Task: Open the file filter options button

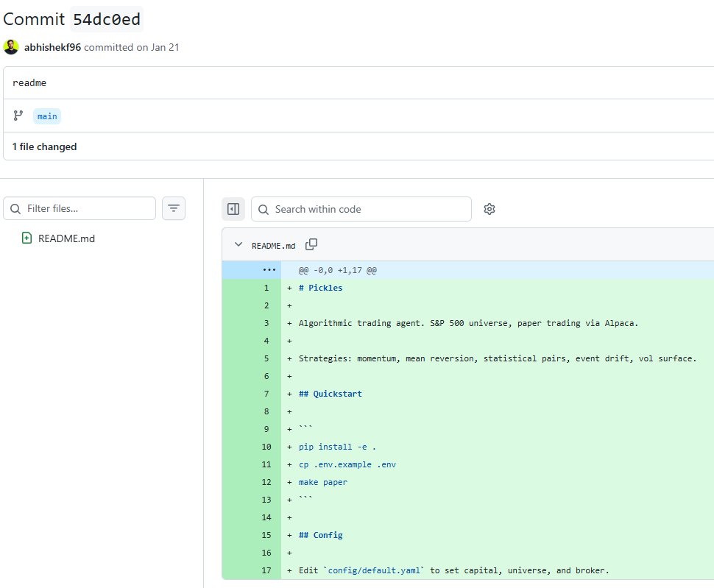Action: point(174,208)
